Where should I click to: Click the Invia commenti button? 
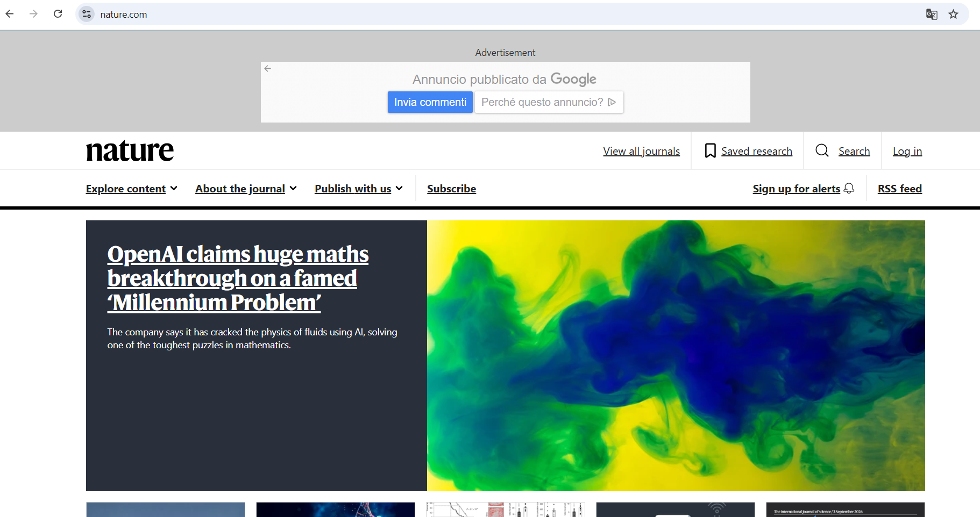coord(430,102)
